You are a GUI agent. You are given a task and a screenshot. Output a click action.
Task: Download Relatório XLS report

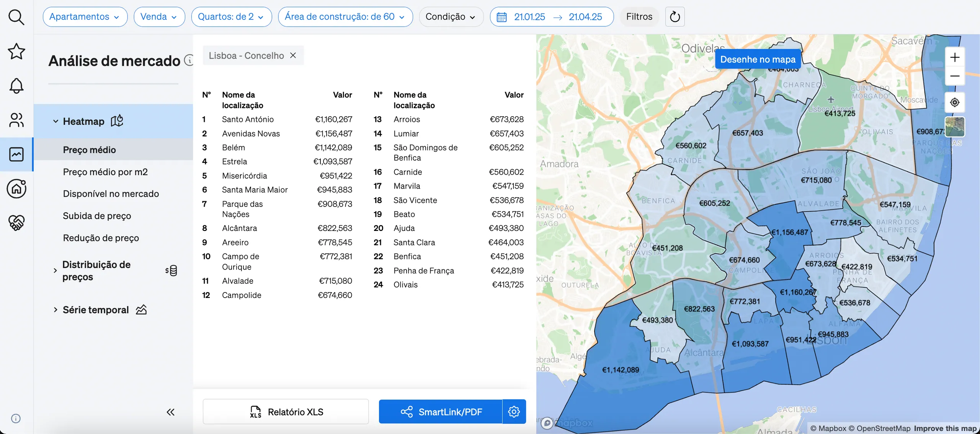[286, 411]
